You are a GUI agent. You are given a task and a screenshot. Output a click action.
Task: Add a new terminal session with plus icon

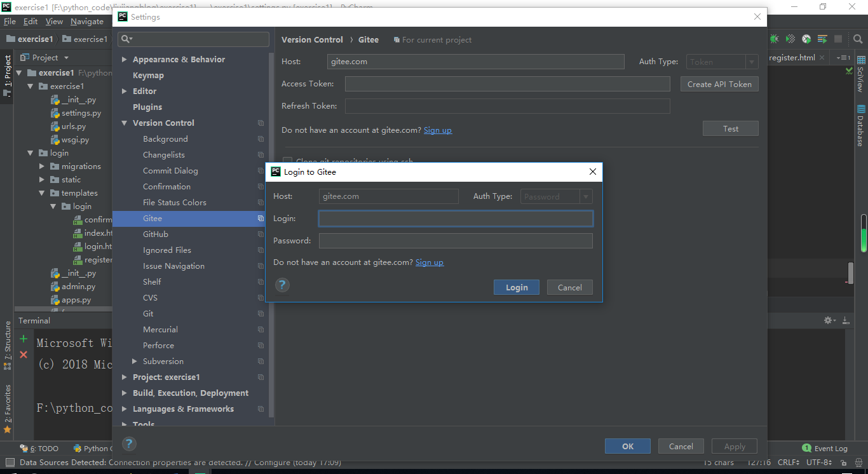click(x=24, y=339)
